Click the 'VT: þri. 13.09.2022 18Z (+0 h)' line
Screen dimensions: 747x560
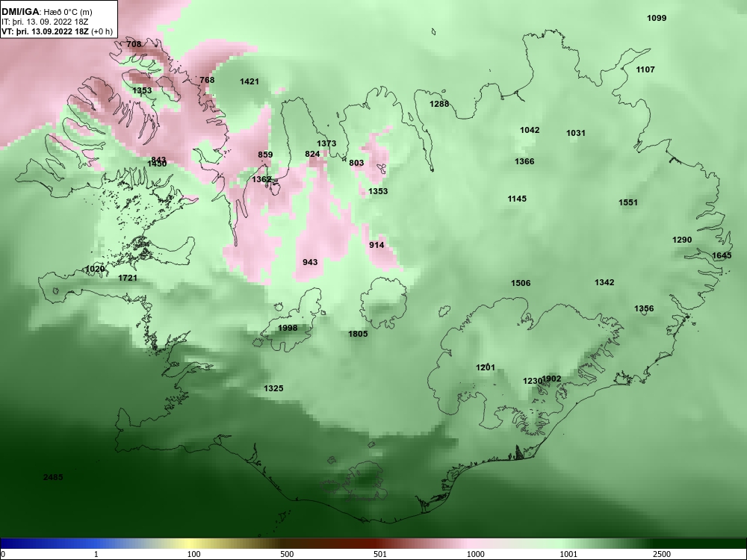58,31
